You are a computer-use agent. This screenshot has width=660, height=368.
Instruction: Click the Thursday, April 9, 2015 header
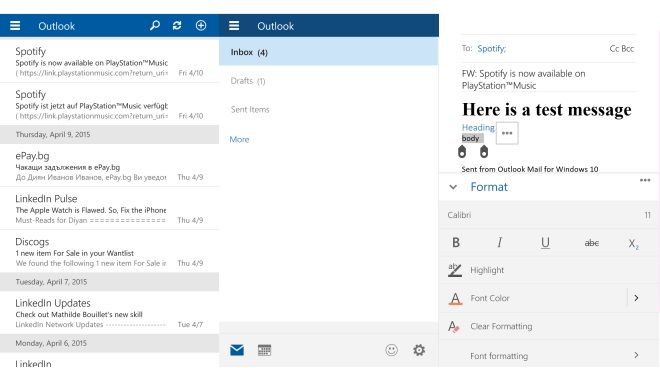point(109,134)
